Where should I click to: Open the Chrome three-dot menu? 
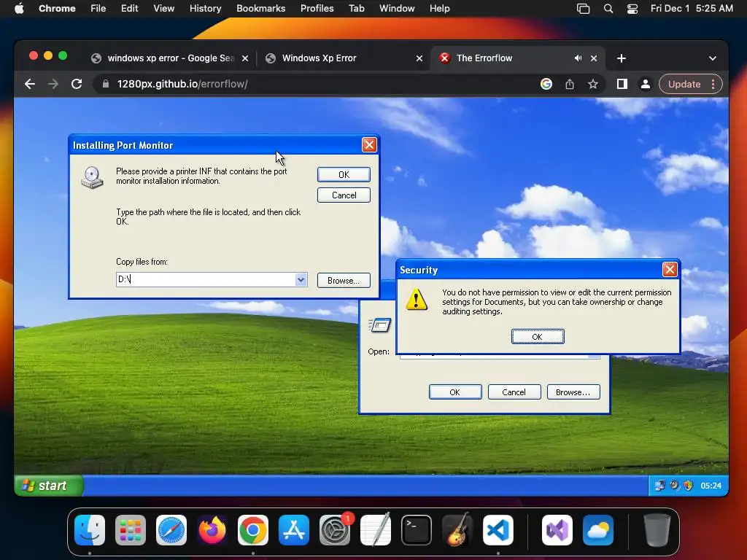[713, 85]
